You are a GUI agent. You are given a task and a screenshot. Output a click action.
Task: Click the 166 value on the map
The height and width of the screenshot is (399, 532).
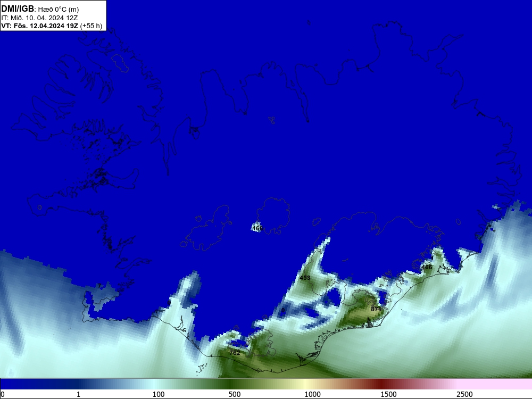[x=257, y=228]
